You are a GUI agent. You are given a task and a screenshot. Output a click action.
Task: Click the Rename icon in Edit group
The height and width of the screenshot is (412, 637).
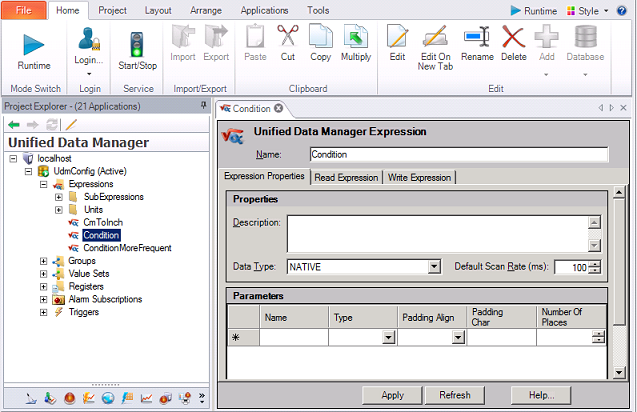pyautogui.click(x=477, y=38)
